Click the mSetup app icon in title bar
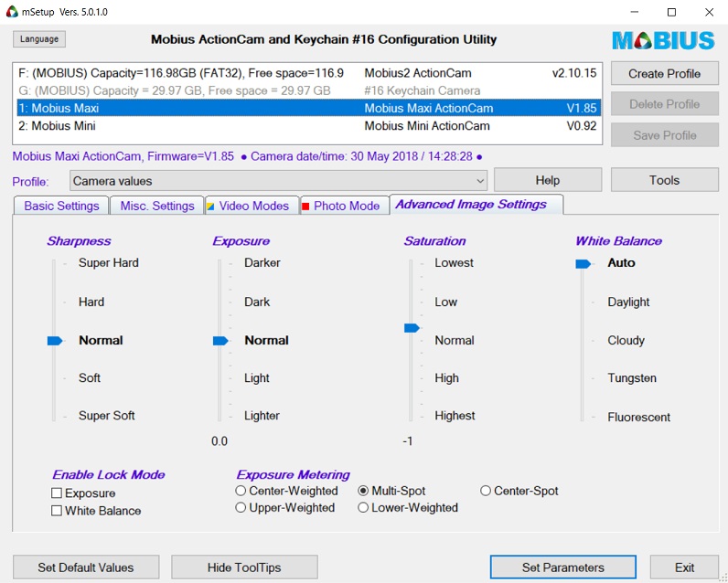Image resolution: width=728 pixels, height=583 pixels. 12,12
